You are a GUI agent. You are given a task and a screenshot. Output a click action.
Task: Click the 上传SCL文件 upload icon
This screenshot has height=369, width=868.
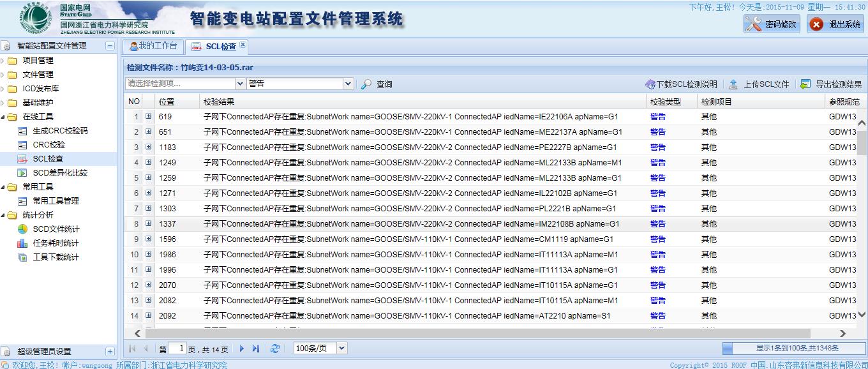(x=733, y=84)
